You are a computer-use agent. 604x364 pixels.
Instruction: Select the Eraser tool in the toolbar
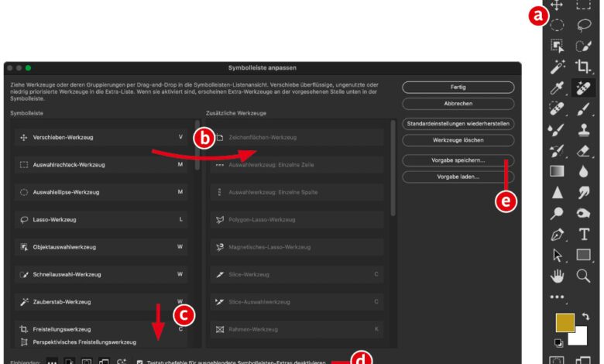pyautogui.click(x=584, y=150)
